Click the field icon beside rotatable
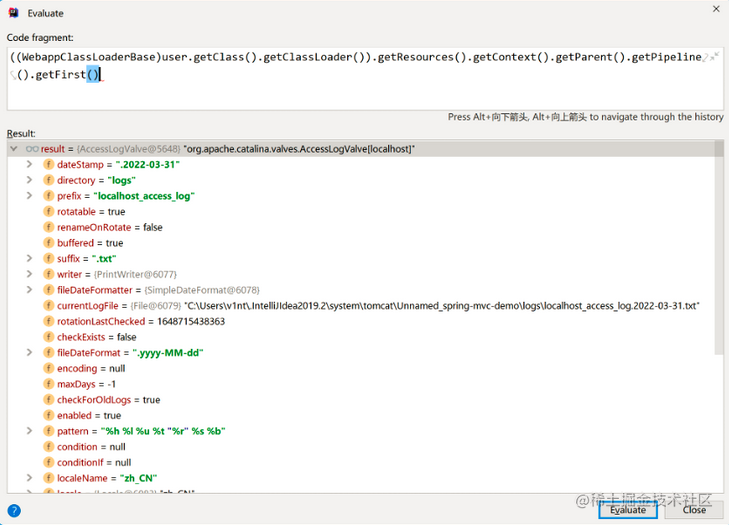The width and height of the screenshot is (729, 525). 49,212
